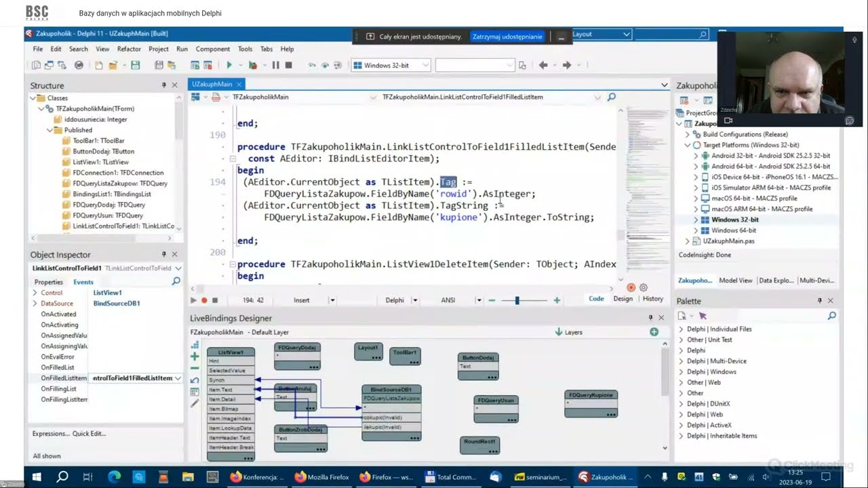Expand the Android 32-bit platform node
The height and width of the screenshot is (488, 868).
696,156
